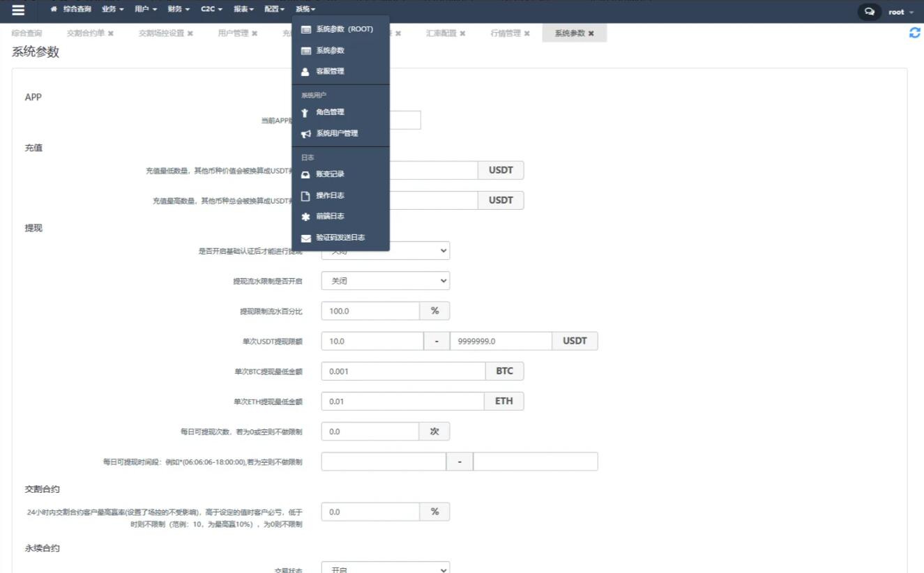
Task: Click the hamburger menu icon
Action: click(18, 10)
